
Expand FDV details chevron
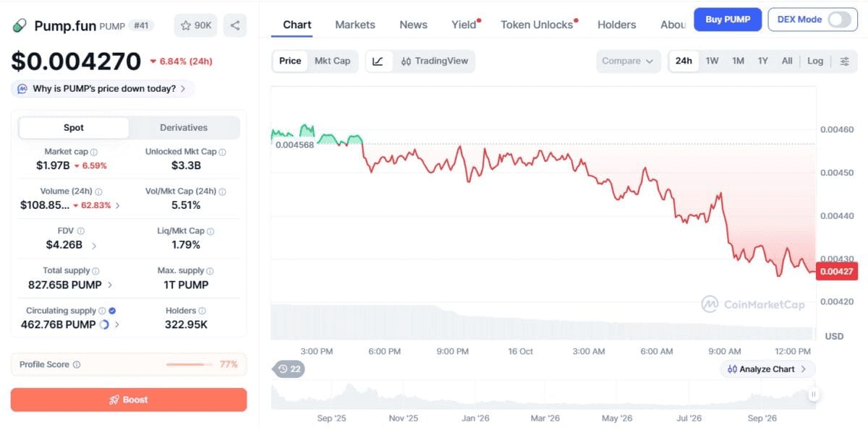click(x=94, y=245)
